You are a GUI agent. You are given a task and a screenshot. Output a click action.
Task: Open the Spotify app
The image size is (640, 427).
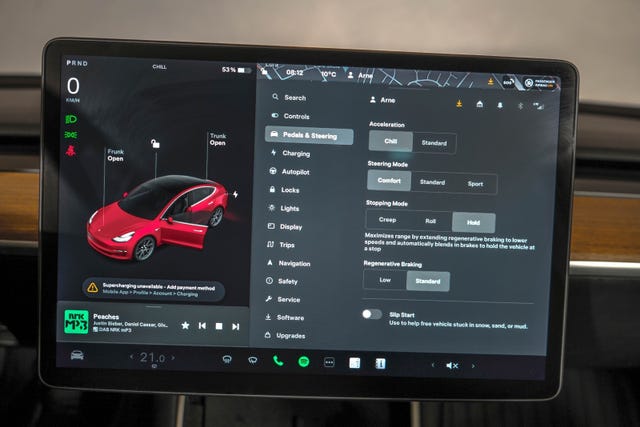point(304,362)
